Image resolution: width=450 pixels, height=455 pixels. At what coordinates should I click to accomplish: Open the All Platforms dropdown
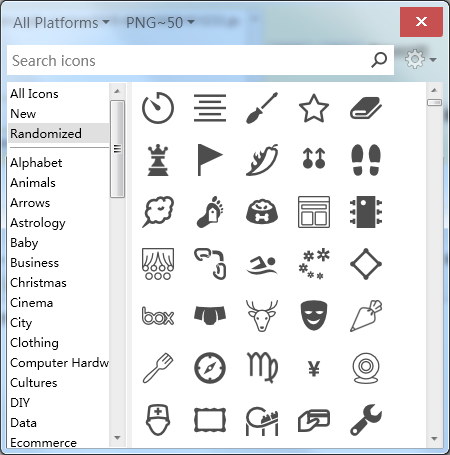(x=61, y=23)
